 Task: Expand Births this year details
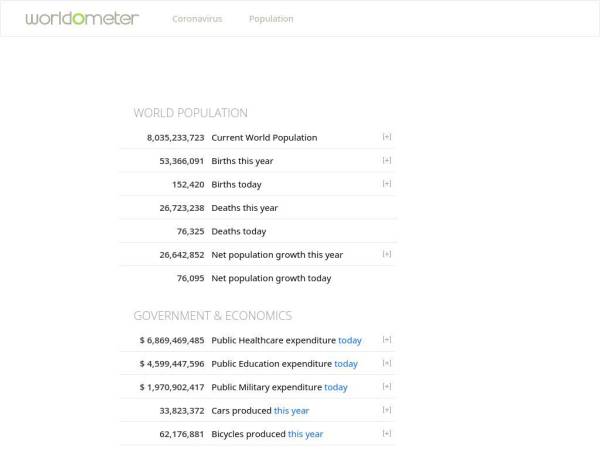click(x=387, y=160)
